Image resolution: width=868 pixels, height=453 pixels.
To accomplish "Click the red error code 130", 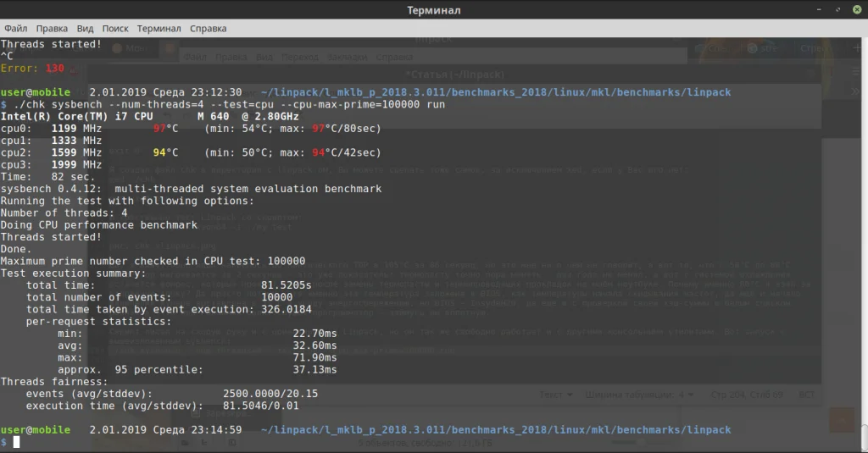I will [x=55, y=68].
